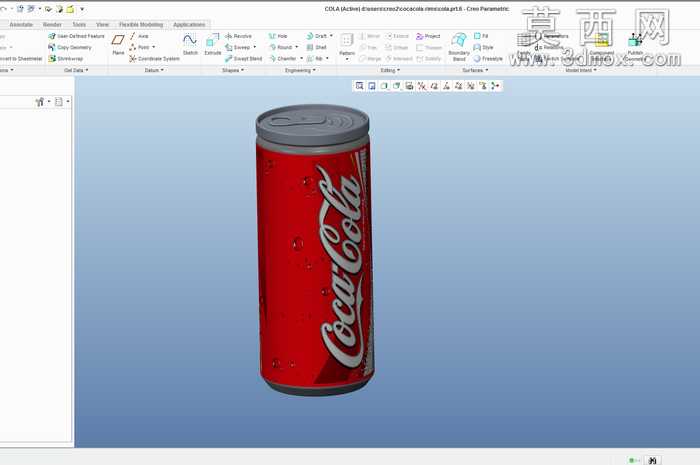Select Copy Geometry
Image resolution: width=700 pixels, height=465 pixels.
pos(70,47)
